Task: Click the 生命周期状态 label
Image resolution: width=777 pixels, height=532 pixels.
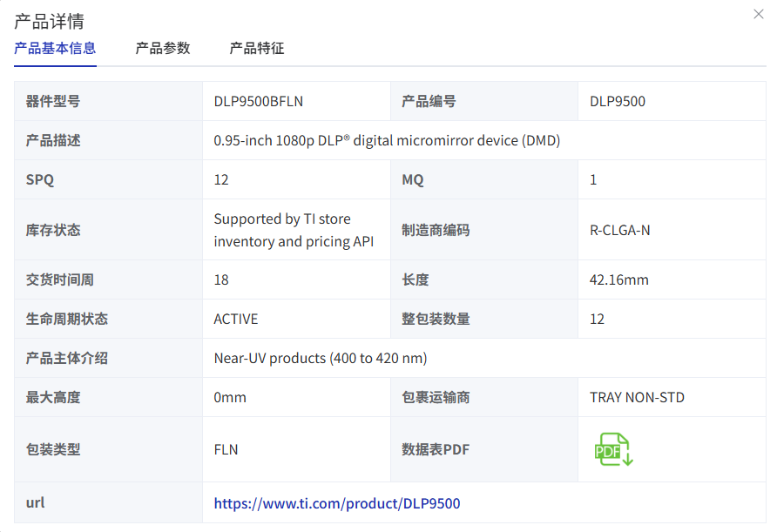Action: (67, 319)
